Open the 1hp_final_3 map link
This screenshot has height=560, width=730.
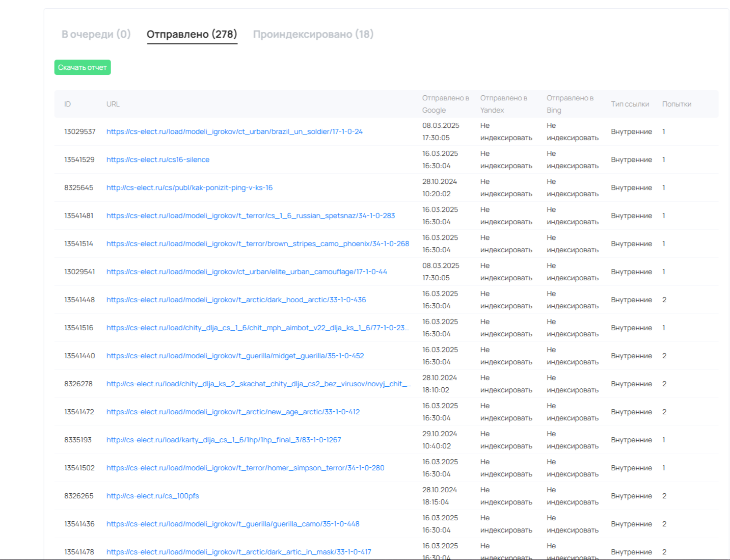click(x=224, y=440)
